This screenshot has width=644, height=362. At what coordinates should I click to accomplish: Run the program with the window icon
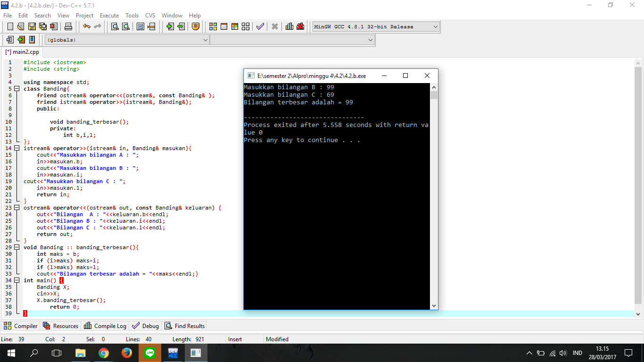pos(224,26)
